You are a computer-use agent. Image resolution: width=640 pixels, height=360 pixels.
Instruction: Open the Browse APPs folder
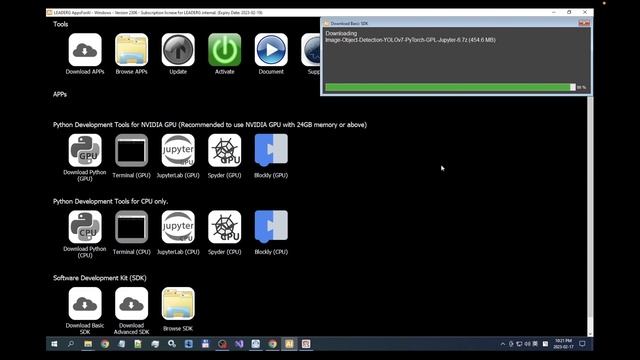[131, 50]
